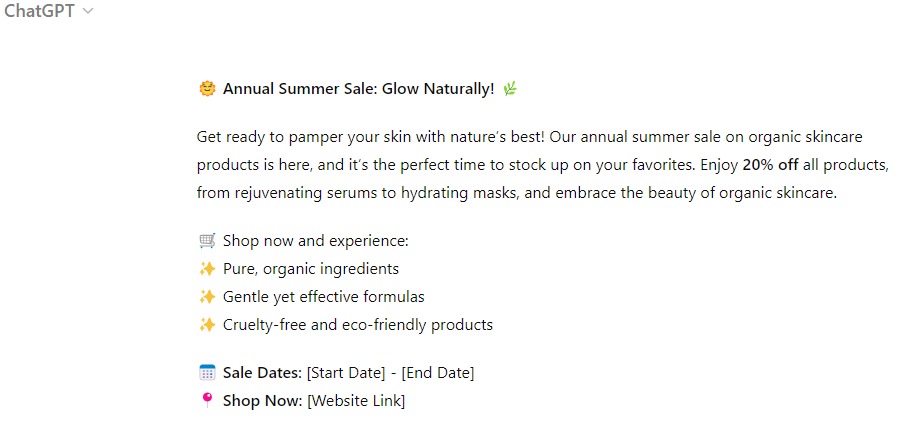This screenshot has width=912, height=426.
Task: Click the bold Sale Dates label
Action: 262,372
